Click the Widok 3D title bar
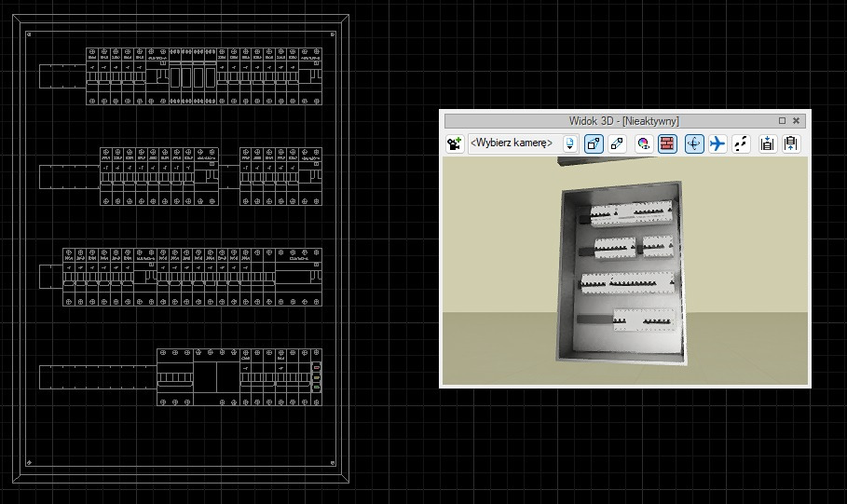The width and height of the screenshot is (847, 504). (x=623, y=121)
